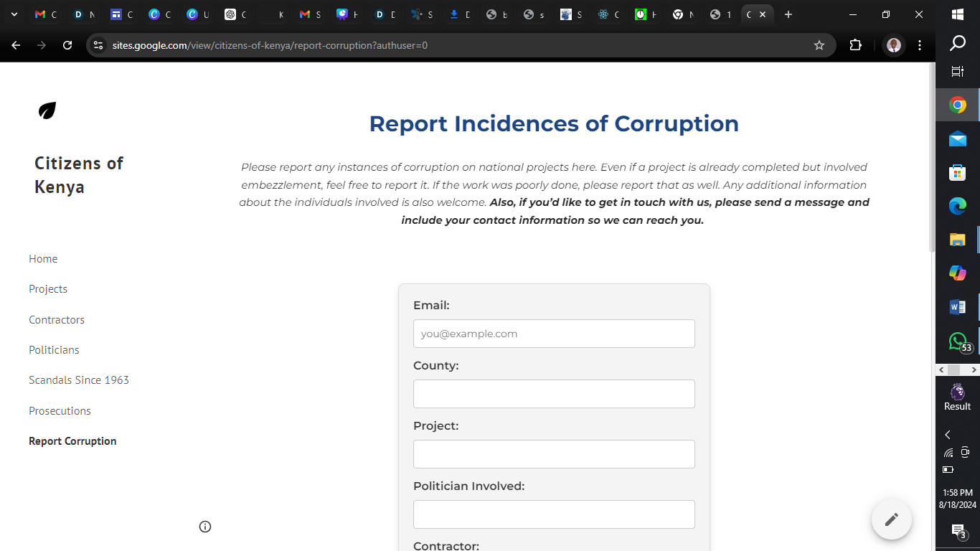Open Copilot from the taskbar
980x551 pixels.
click(x=957, y=273)
